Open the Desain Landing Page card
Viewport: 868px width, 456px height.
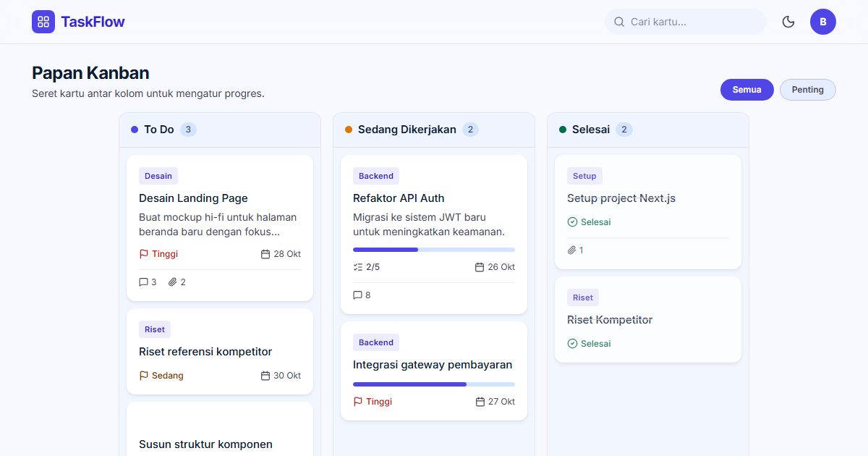tap(220, 228)
